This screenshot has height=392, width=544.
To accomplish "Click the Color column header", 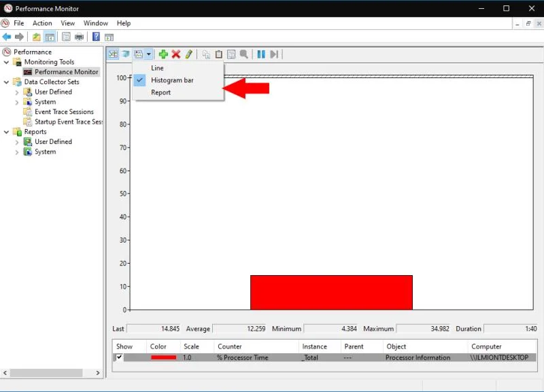I will [163, 346].
